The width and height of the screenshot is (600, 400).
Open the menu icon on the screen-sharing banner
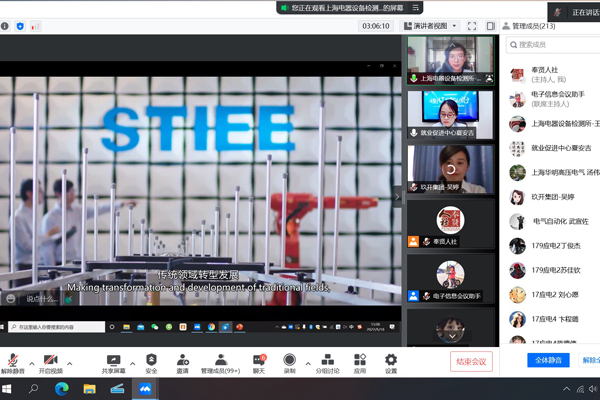(416, 8)
